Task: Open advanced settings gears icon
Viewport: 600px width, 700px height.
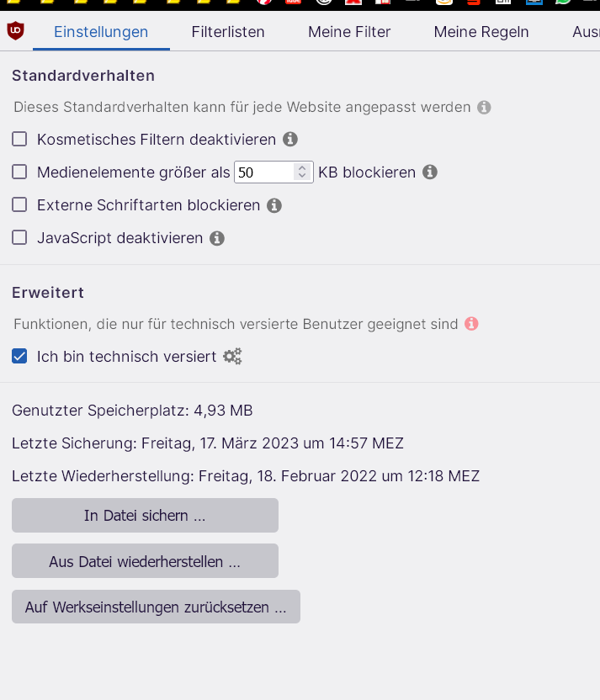Action: 232,357
